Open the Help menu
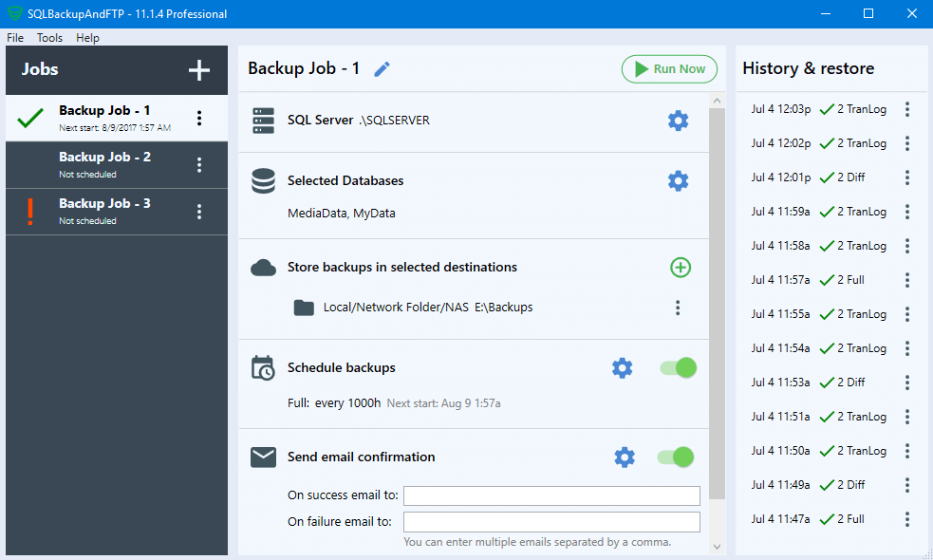 pyautogui.click(x=87, y=38)
